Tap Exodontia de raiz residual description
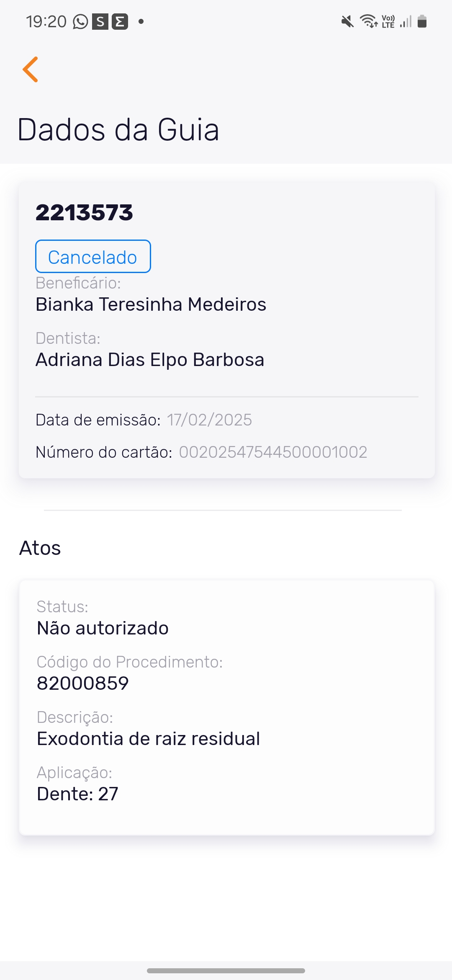Viewport: 452px width, 980px height. click(148, 739)
